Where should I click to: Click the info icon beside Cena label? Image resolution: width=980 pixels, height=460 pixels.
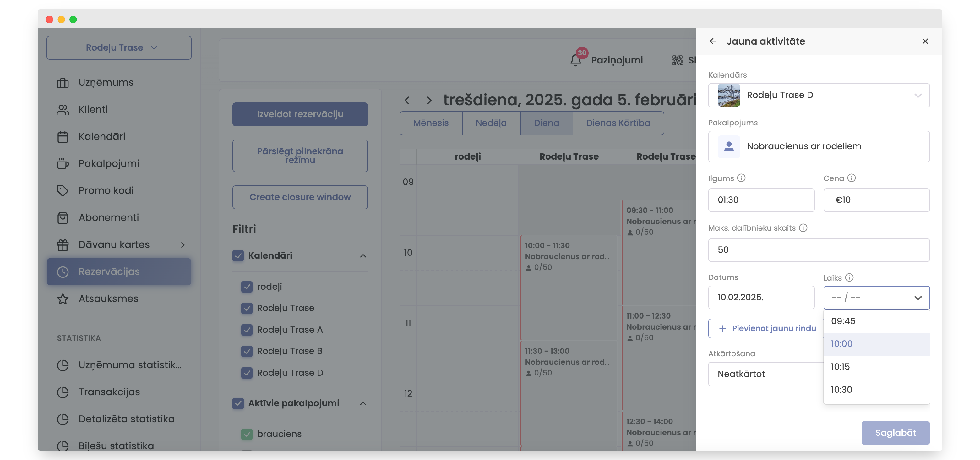point(852,178)
